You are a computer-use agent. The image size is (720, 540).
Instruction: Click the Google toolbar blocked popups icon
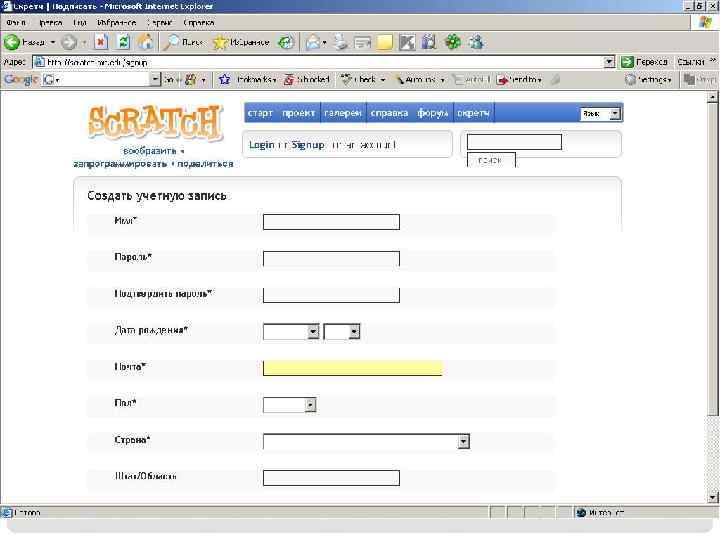pos(307,79)
